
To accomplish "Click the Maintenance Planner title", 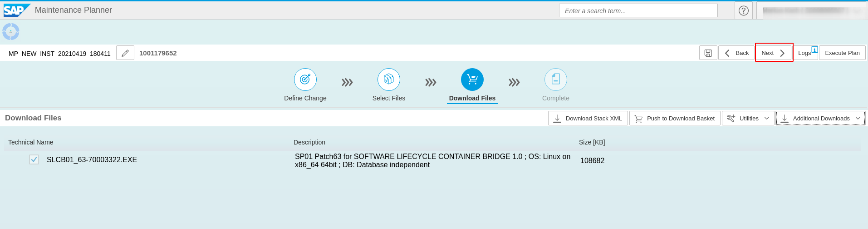I will coord(74,10).
